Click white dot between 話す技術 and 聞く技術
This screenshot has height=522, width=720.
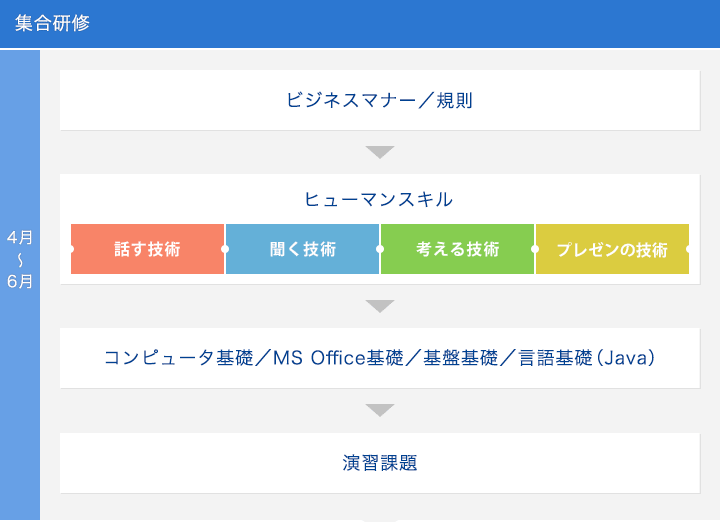225,249
